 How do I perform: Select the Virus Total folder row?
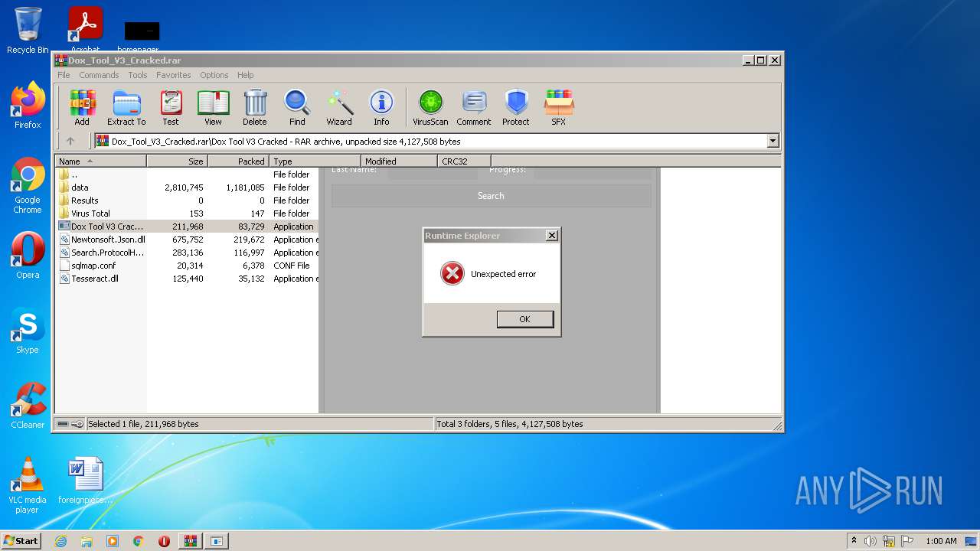pyautogui.click(x=187, y=214)
